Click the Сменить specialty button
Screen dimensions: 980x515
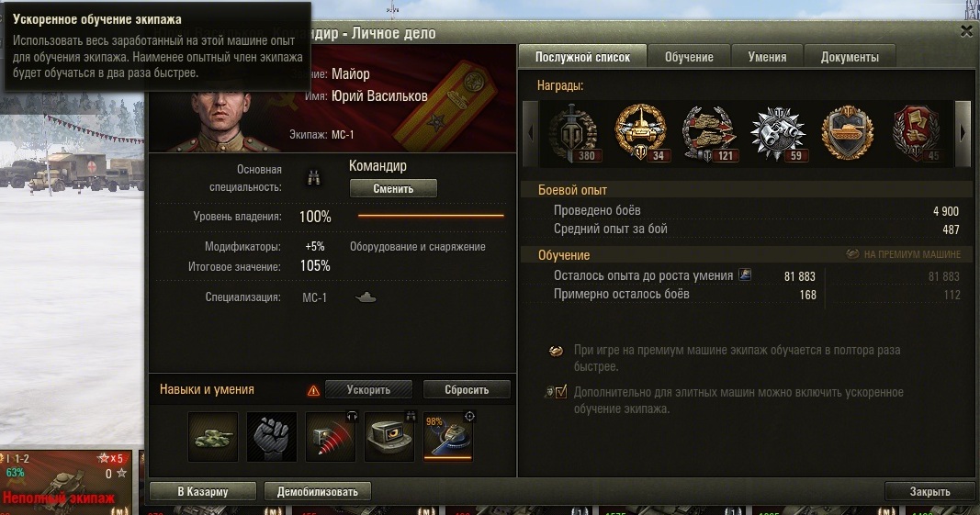coord(393,189)
